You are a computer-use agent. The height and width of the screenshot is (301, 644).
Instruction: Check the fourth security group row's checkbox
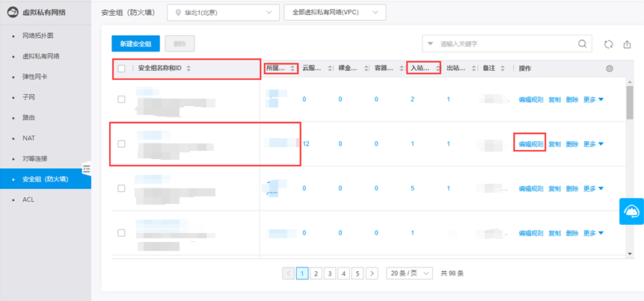tap(122, 233)
